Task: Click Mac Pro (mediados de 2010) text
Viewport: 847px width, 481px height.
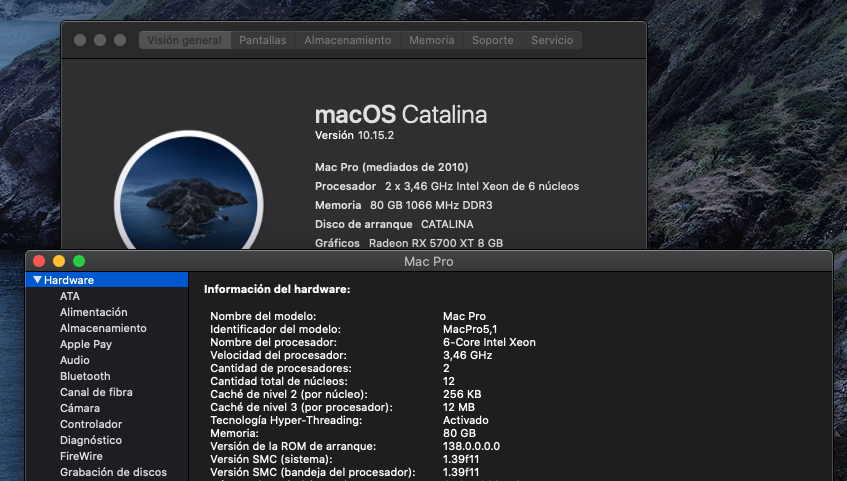Action: click(392, 167)
